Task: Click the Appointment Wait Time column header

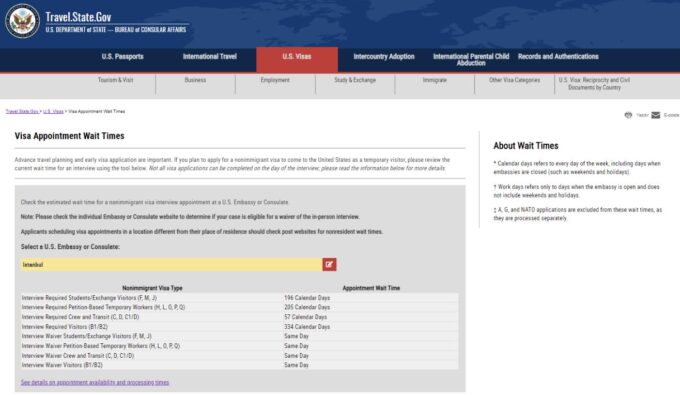Action: click(371, 288)
